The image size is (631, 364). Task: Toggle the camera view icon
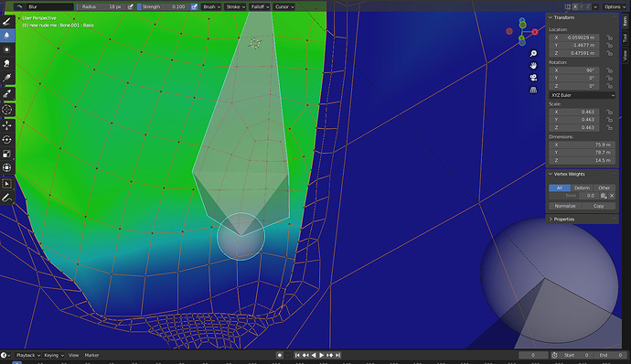pos(533,78)
